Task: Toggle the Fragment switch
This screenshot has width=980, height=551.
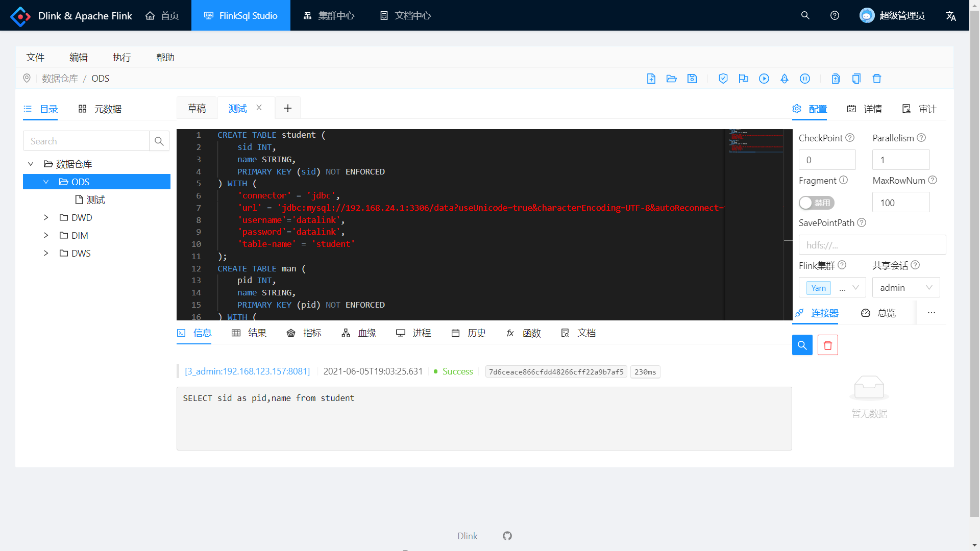Action: 816,203
